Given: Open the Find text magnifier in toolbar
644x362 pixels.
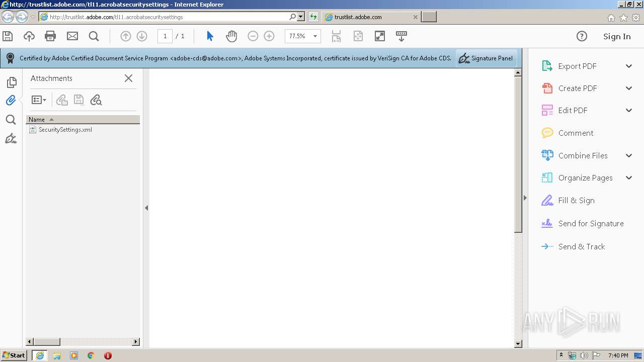Looking at the screenshot, I should pyautogui.click(x=94, y=36).
